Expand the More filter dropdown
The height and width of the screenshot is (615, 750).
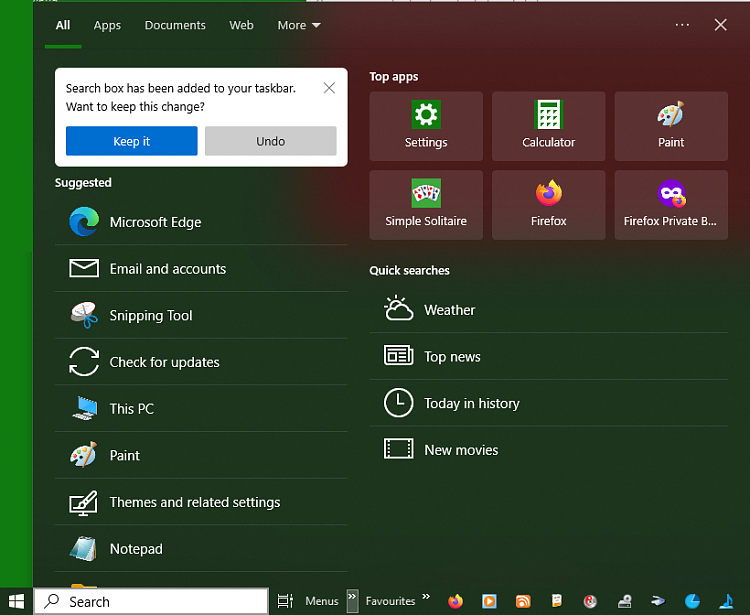299,25
